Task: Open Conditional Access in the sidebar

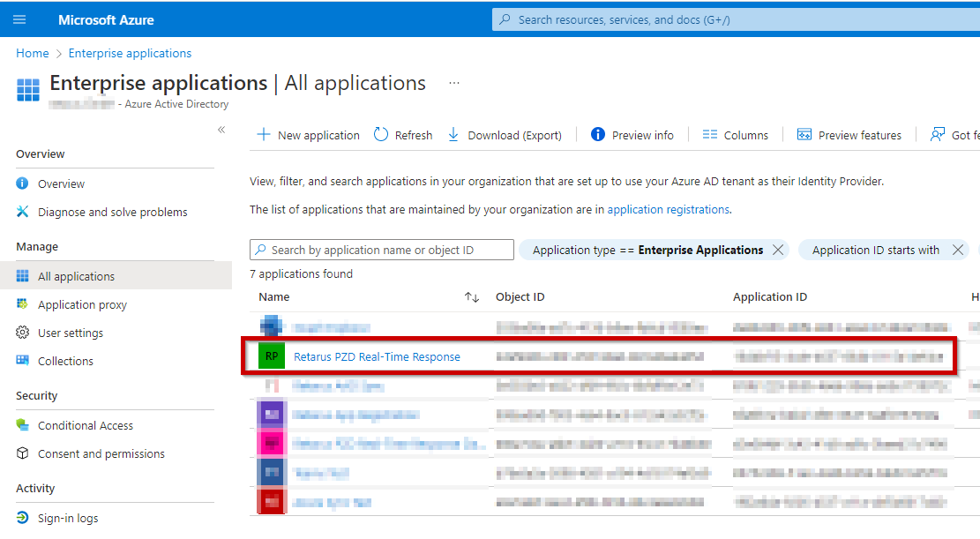Action: [85, 425]
